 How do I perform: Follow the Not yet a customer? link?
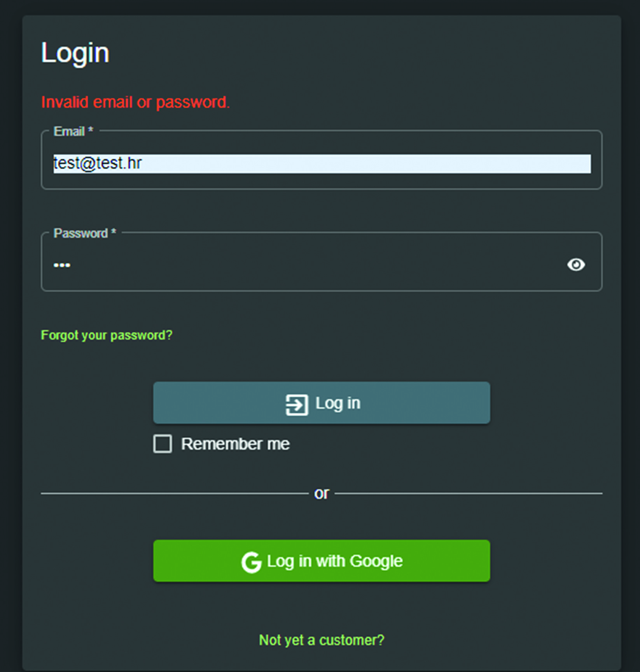point(322,640)
